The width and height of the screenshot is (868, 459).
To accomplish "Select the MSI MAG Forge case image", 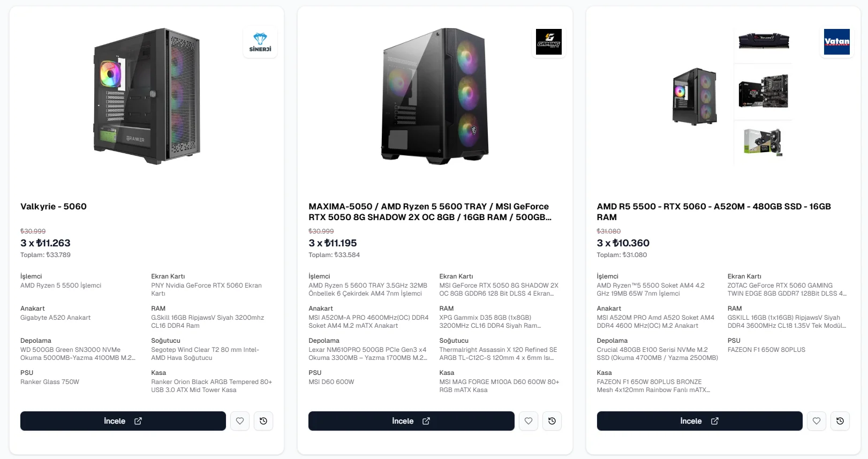I will (435, 96).
